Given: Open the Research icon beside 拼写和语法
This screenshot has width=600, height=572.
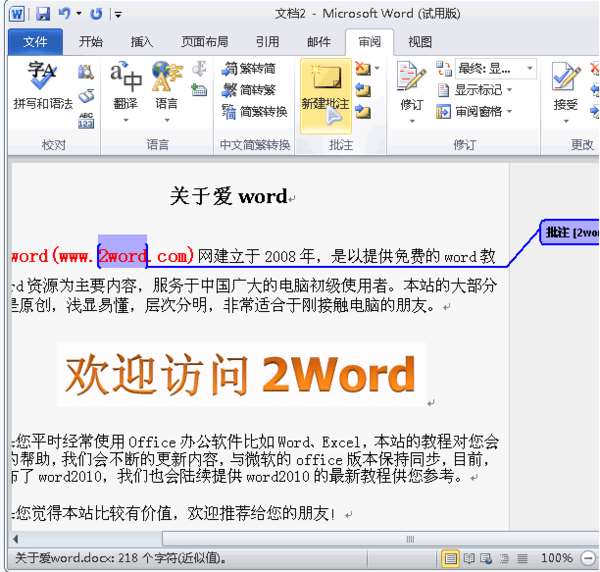Looking at the screenshot, I should 86,72.
